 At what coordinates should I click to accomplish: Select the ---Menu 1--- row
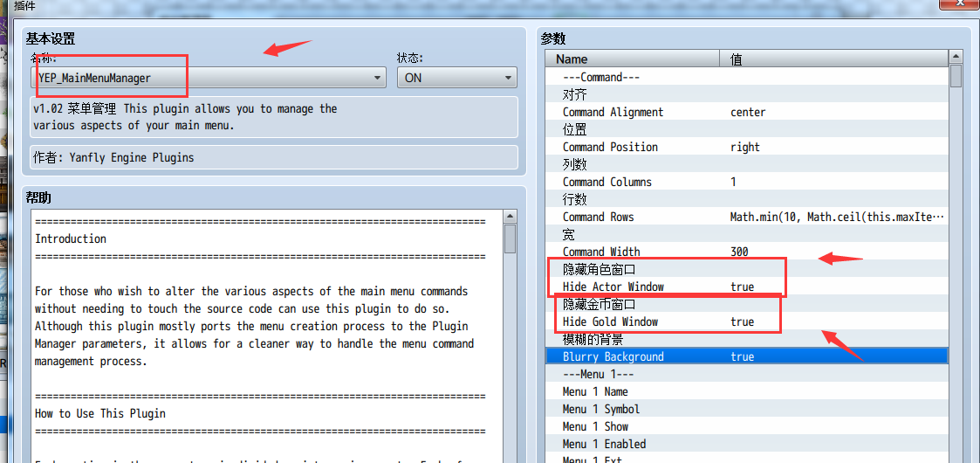[x=746, y=374]
